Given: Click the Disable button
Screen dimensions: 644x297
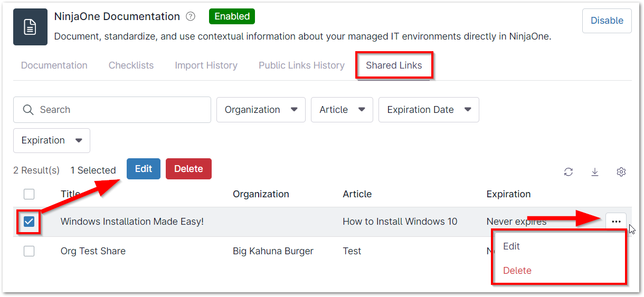Looking at the screenshot, I should pyautogui.click(x=607, y=21).
